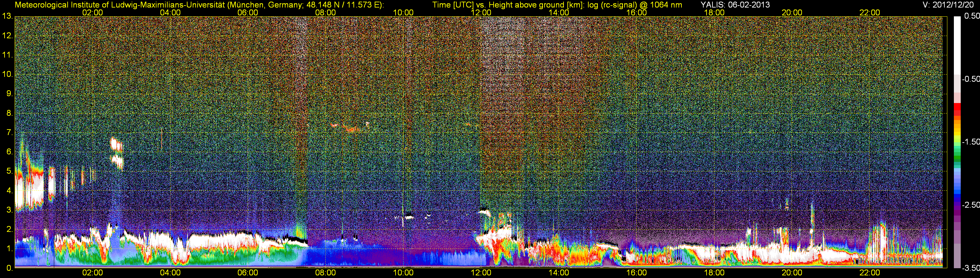980x278 pixels.
Task: Click the "5." height axis label
Action: (9, 171)
